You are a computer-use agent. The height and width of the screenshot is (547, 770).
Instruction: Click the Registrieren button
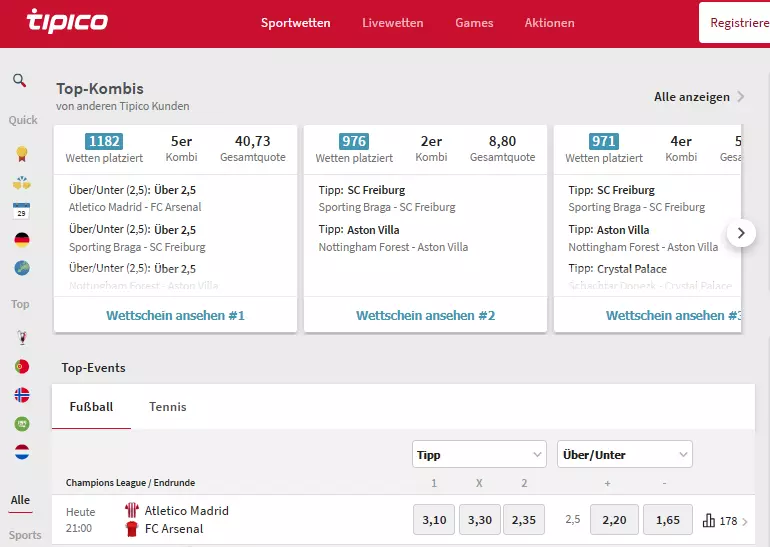pyautogui.click(x=735, y=23)
